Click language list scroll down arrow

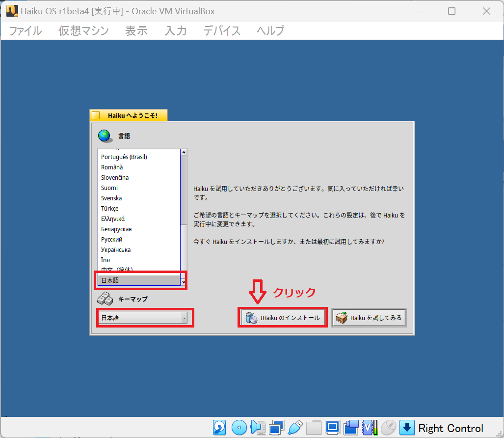[x=184, y=282]
